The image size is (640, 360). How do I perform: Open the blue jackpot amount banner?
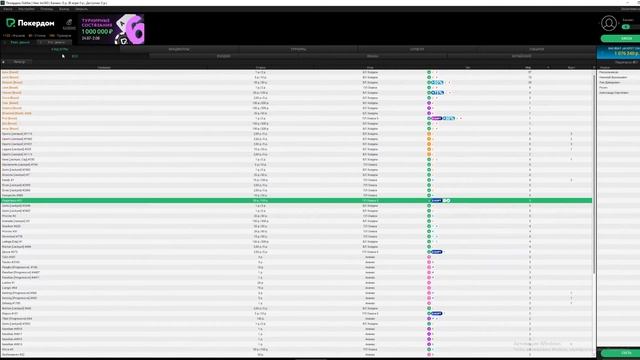pos(618,52)
